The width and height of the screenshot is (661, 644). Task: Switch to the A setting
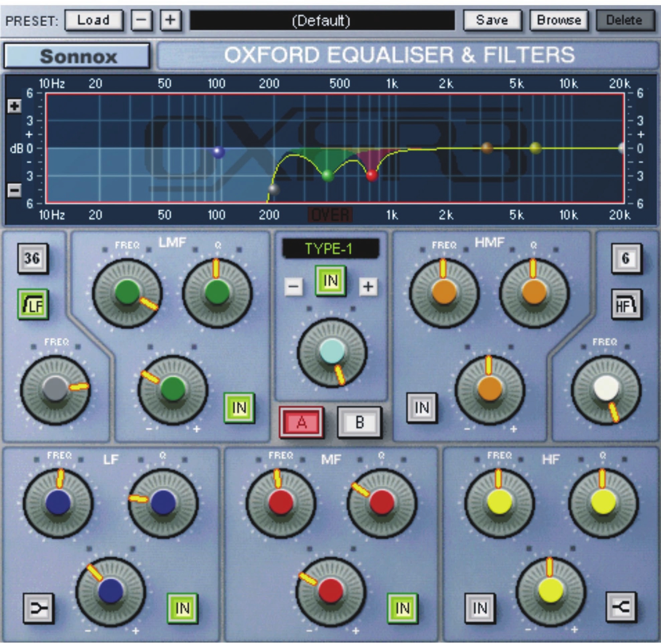302,423
